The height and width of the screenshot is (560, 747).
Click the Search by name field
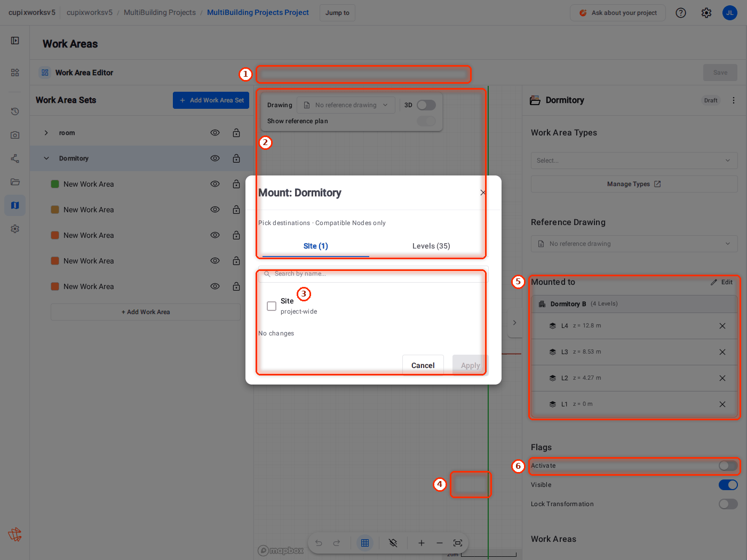point(373,274)
